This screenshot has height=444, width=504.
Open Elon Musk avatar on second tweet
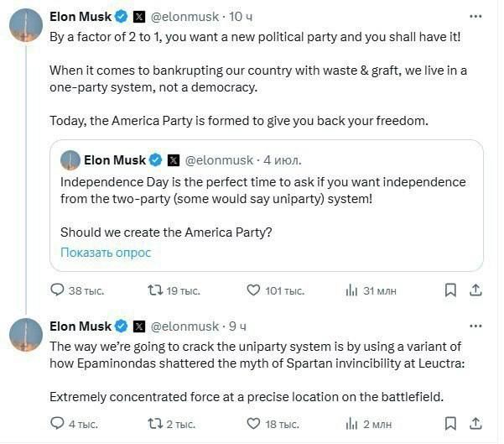click(26, 334)
